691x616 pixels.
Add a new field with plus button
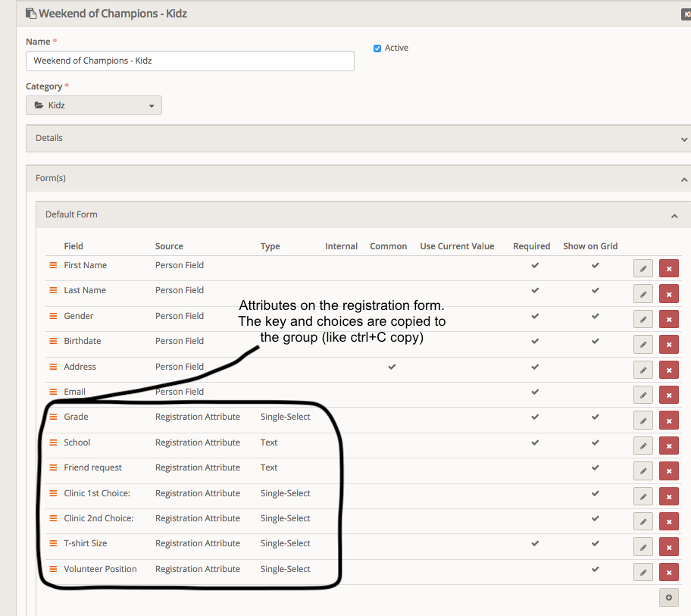(x=668, y=597)
